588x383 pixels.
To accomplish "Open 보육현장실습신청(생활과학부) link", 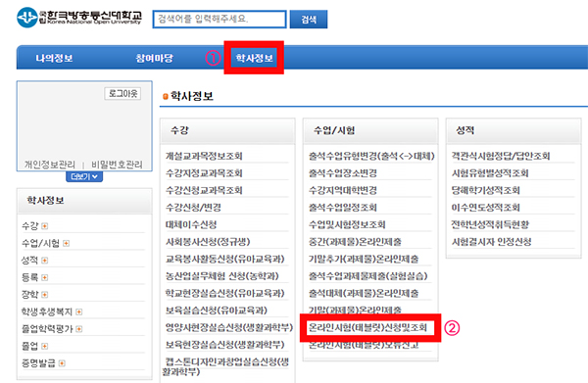I will (x=225, y=345).
